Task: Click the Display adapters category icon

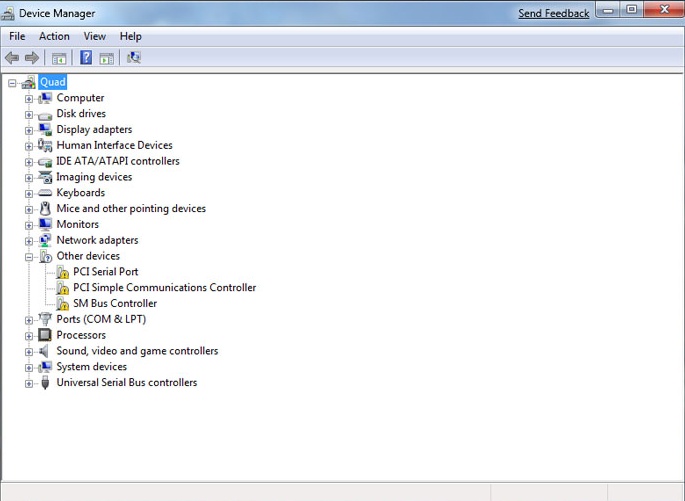Action: tap(45, 129)
